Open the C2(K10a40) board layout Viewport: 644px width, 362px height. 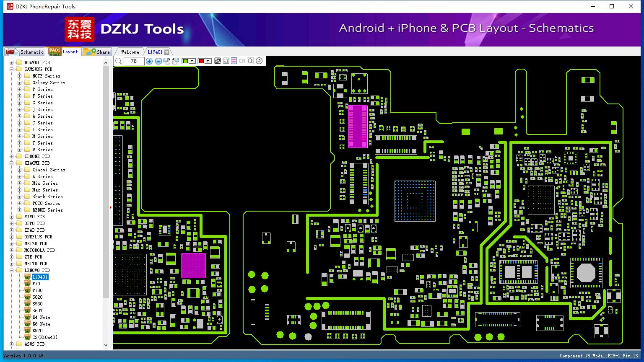45,337
